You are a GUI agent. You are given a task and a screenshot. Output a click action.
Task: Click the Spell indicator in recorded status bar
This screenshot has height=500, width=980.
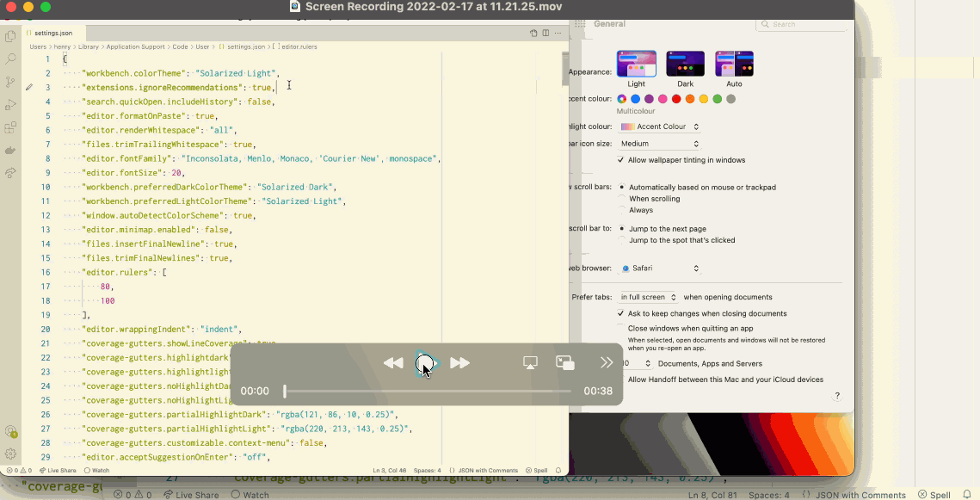pyautogui.click(x=537, y=471)
